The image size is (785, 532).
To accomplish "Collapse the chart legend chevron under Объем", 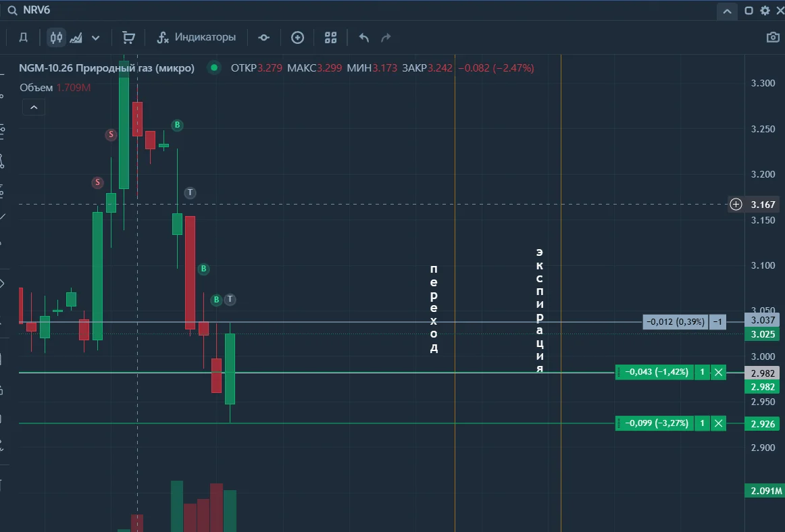I will point(34,107).
